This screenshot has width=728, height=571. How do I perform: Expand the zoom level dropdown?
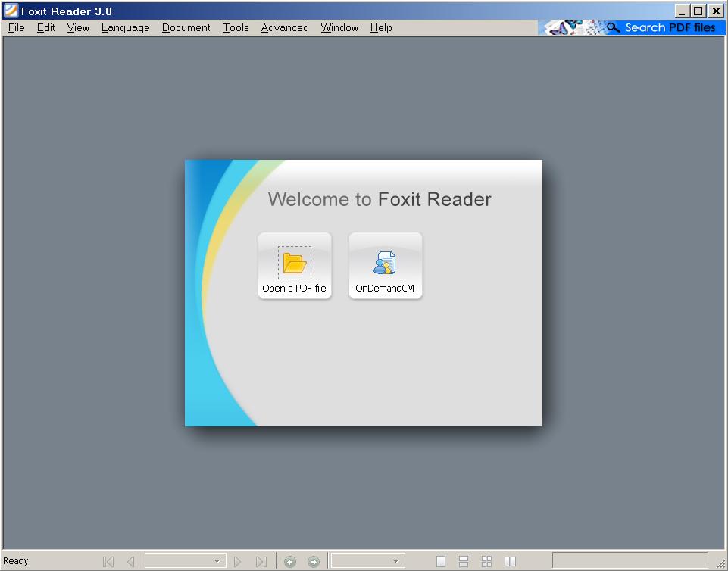tap(395, 561)
